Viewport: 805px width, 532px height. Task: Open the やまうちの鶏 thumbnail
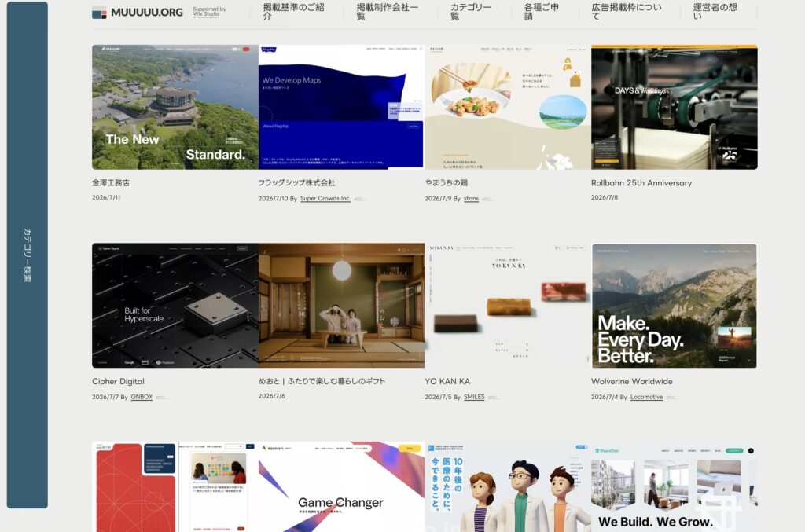(508, 107)
